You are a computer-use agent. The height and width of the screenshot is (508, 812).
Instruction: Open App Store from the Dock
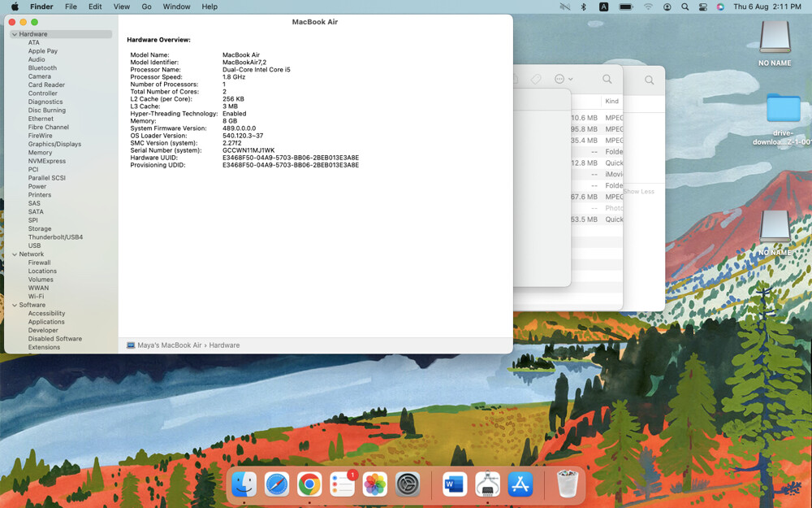520,484
